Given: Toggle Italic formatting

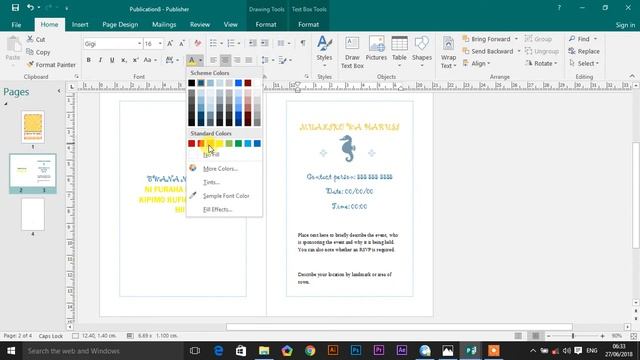Looking at the screenshot, I should click(x=100, y=60).
